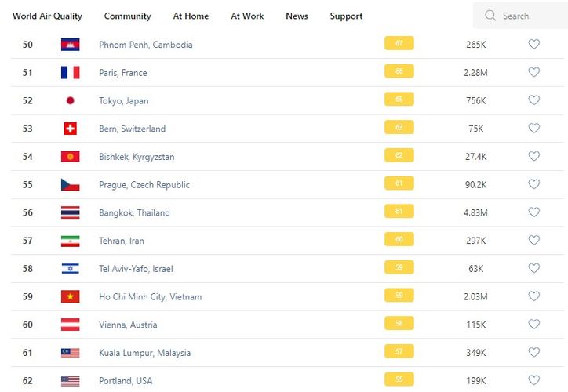This screenshot has height=392, width=568.
Task: Open the Support menu item
Action: tap(346, 16)
